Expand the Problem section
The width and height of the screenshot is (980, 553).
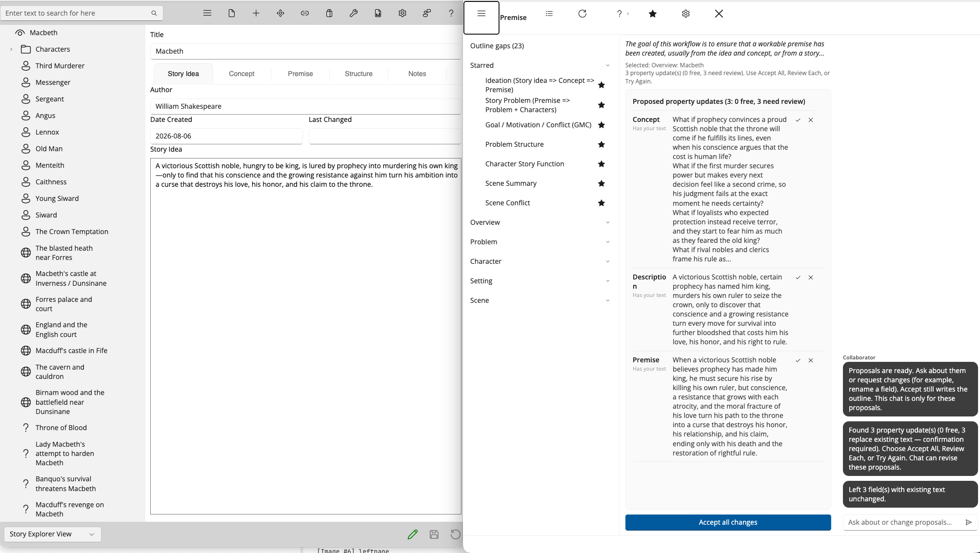pyautogui.click(x=608, y=242)
